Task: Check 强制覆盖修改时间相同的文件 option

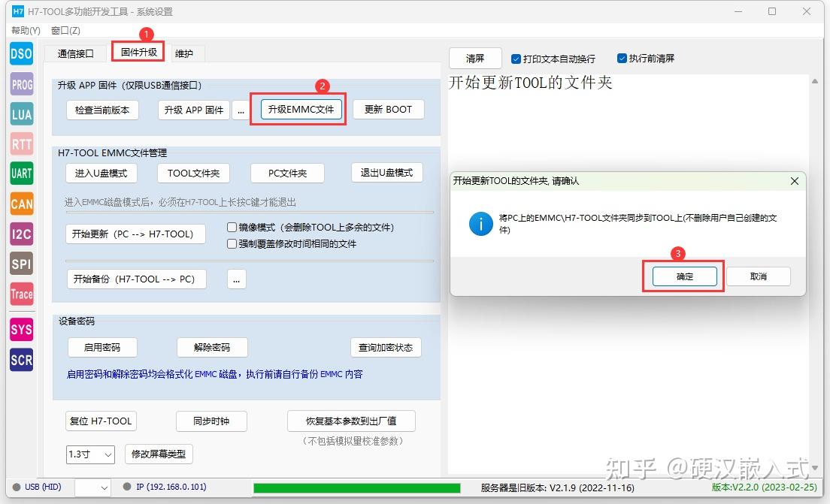Action: [x=232, y=243]
